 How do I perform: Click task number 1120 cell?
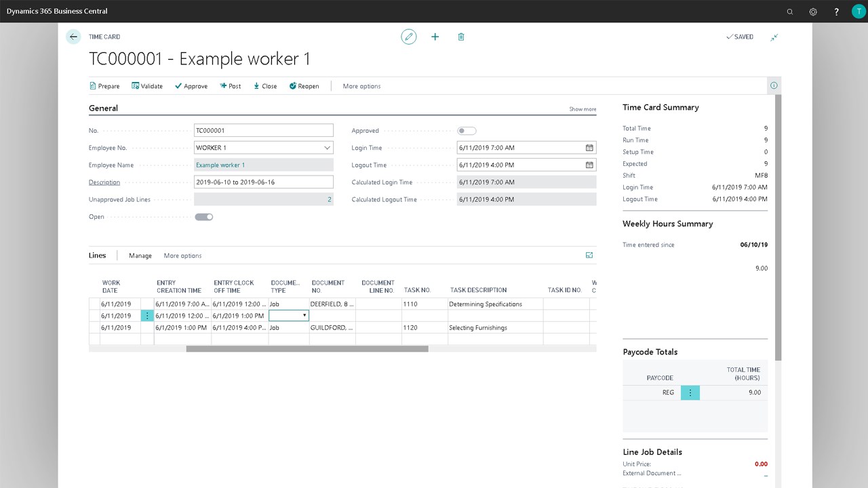pyautogui.click(x=425, y=327)
